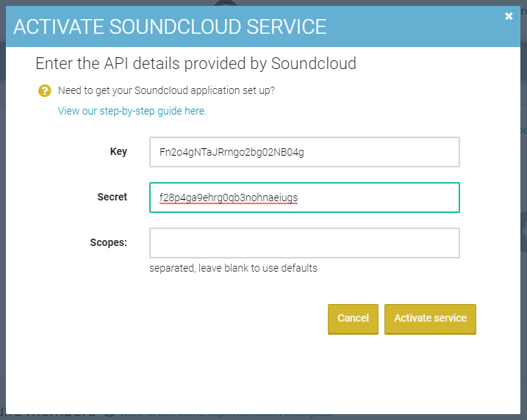527x420 pixels.
Task: Focus the Key input field
Action: 304,152
